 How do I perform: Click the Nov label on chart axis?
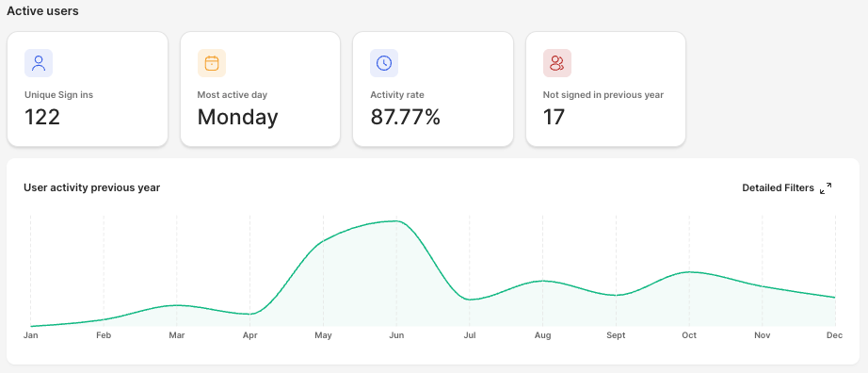coord(763,335)
